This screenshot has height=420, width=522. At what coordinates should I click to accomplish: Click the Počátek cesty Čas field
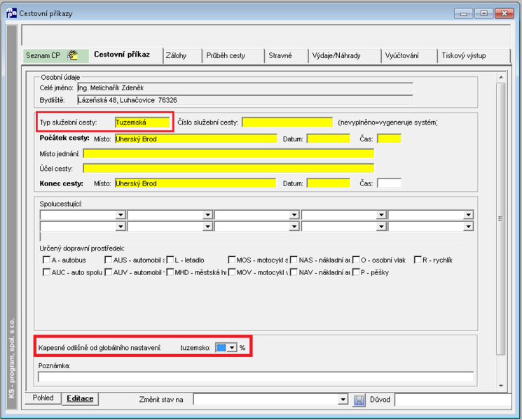tap(389, 139)
